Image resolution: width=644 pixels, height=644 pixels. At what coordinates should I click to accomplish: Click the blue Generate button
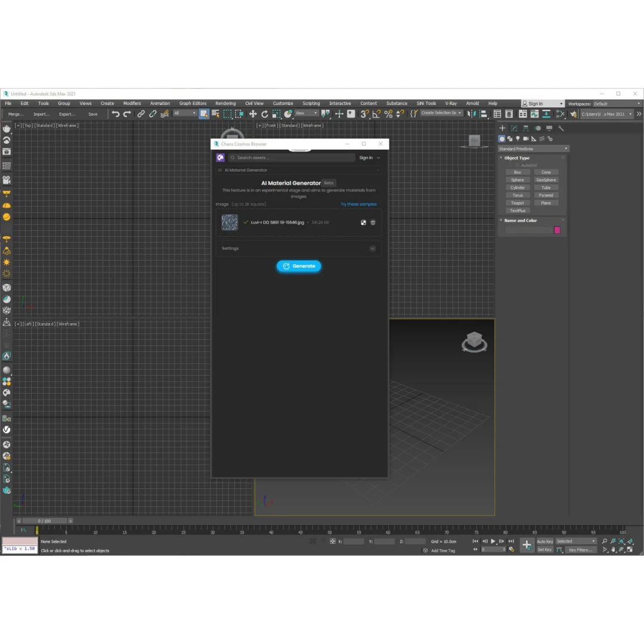pos(299,266)
